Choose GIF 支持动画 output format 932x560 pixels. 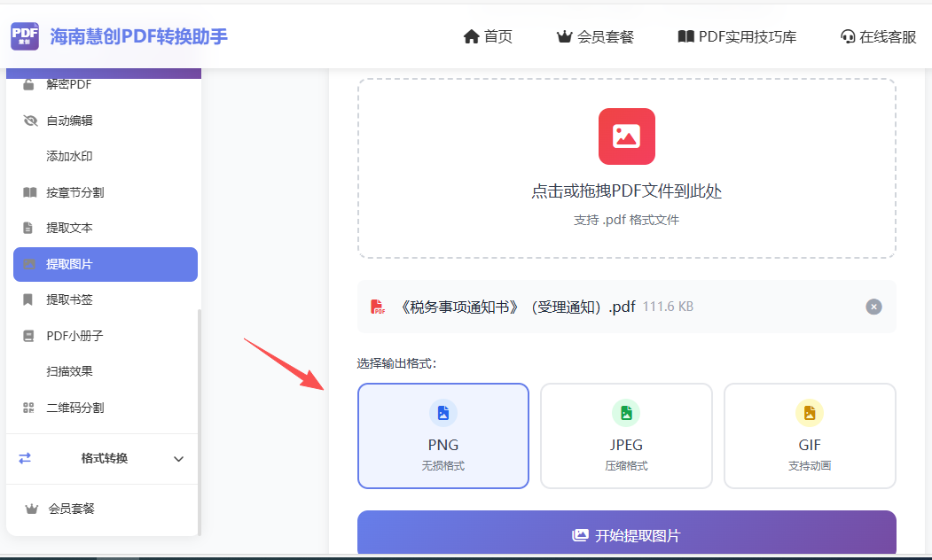coord(810,436)
